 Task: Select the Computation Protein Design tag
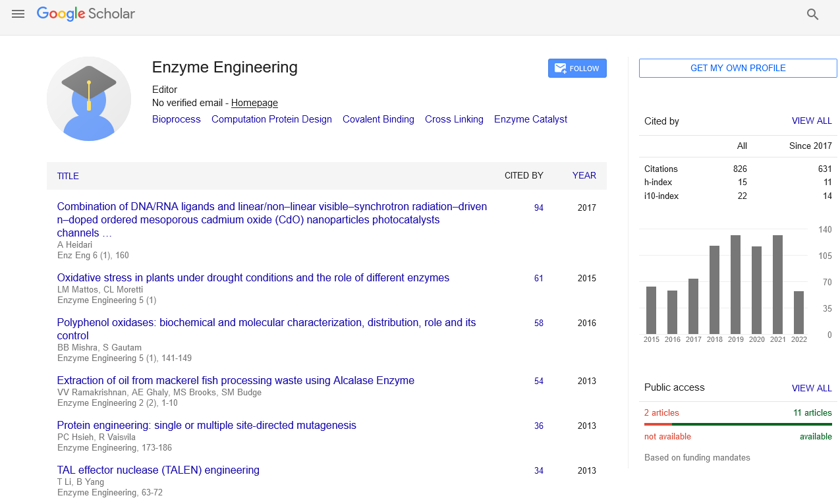(x=271, y=119)
